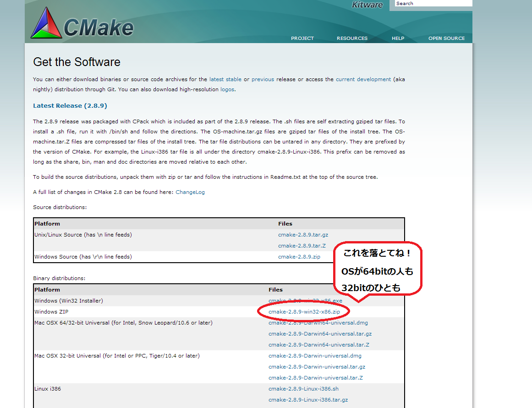
Task: Click the logos link
Action: tap(227, 89)
